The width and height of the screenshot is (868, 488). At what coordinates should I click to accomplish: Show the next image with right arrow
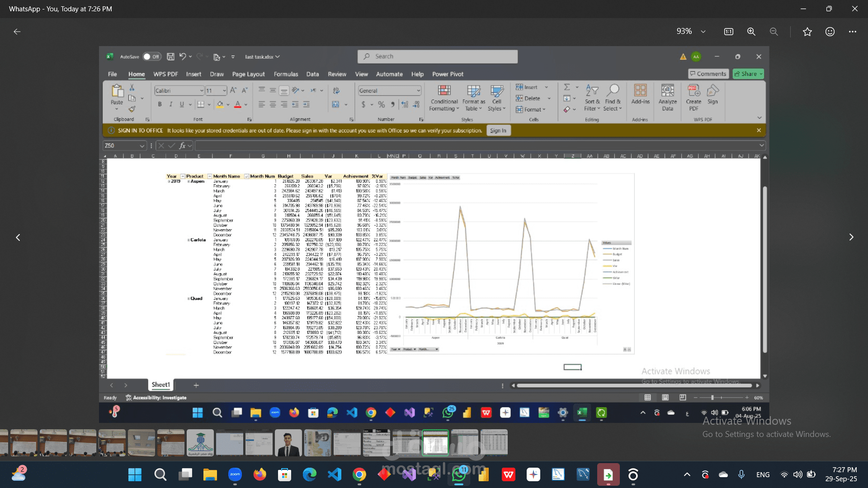click(851, 237)
